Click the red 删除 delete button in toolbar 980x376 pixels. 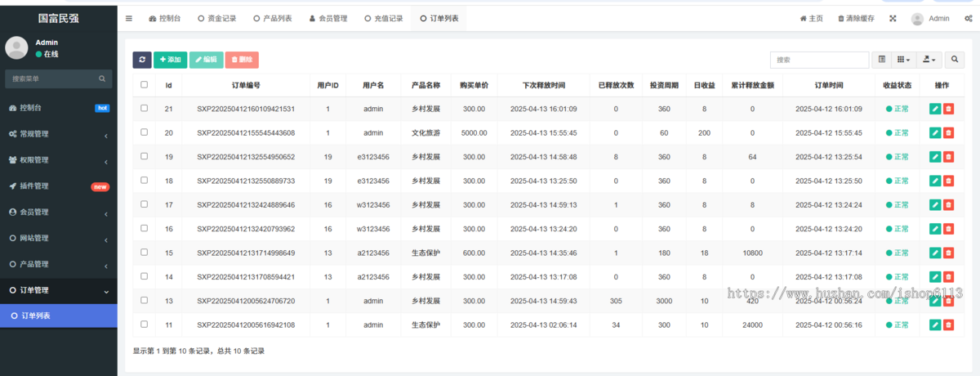tap(242, 60)
